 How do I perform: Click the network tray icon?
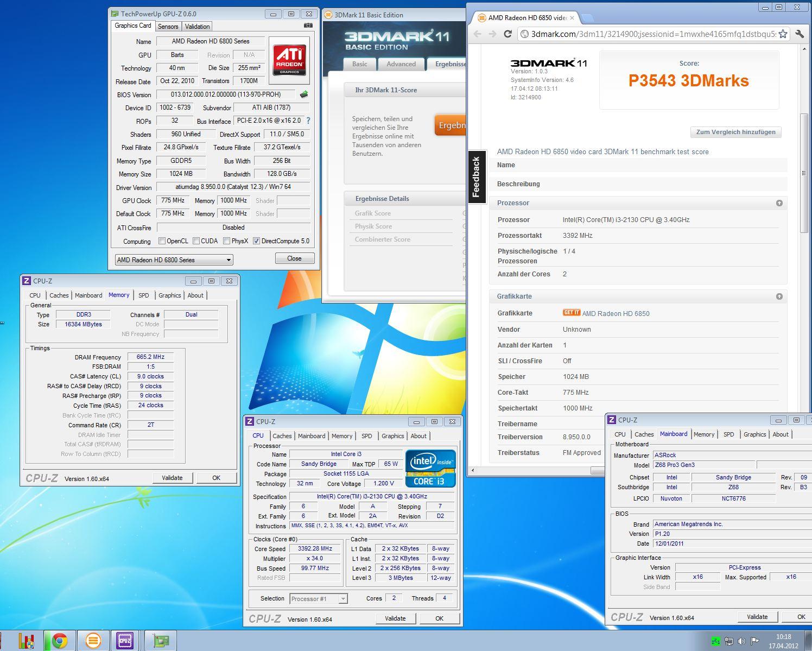tap(728, 641)
